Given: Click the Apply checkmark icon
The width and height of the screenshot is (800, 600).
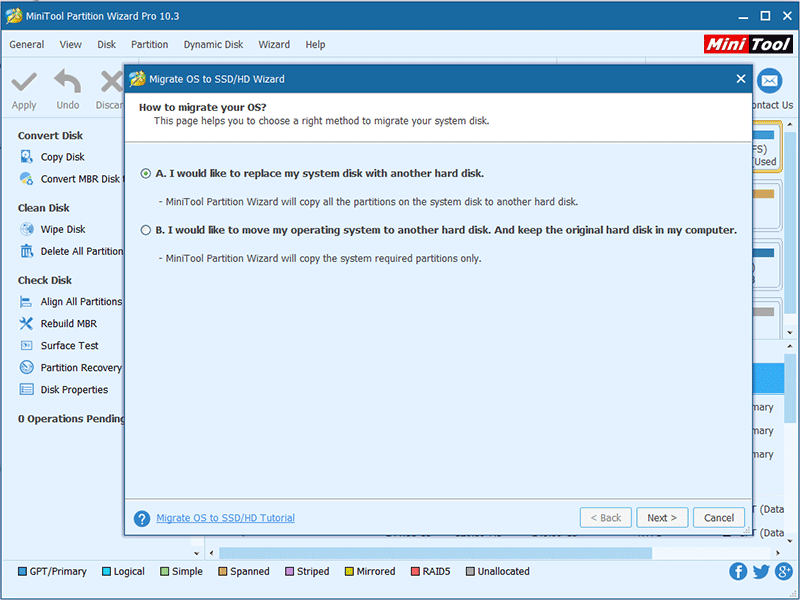Looking at the screenshot, I should click(x=24, y=82).
